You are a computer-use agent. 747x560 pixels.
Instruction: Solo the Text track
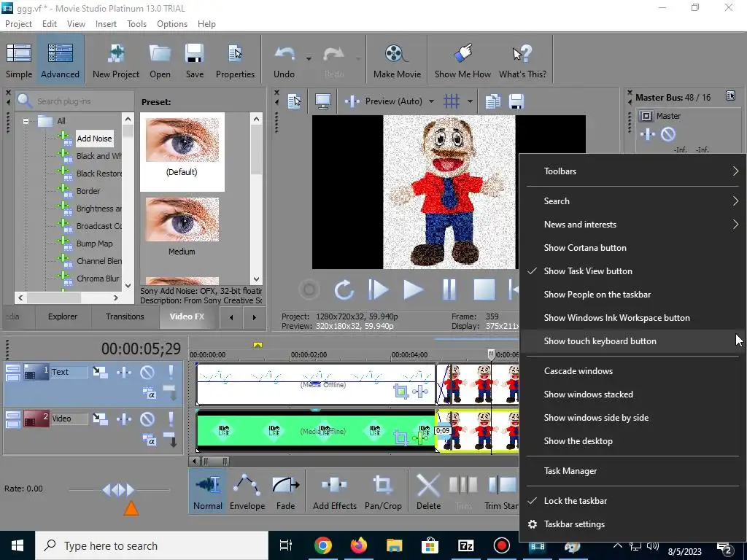[171, 372]
